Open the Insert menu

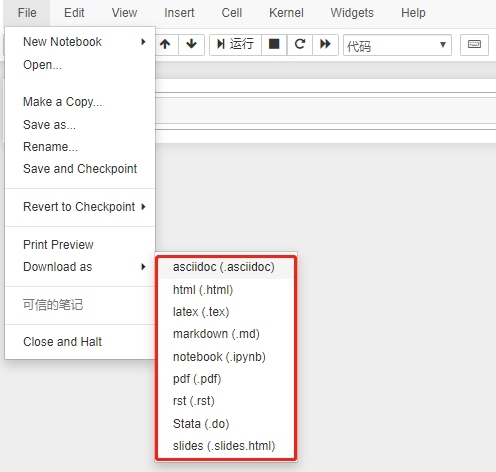(179, 13)
